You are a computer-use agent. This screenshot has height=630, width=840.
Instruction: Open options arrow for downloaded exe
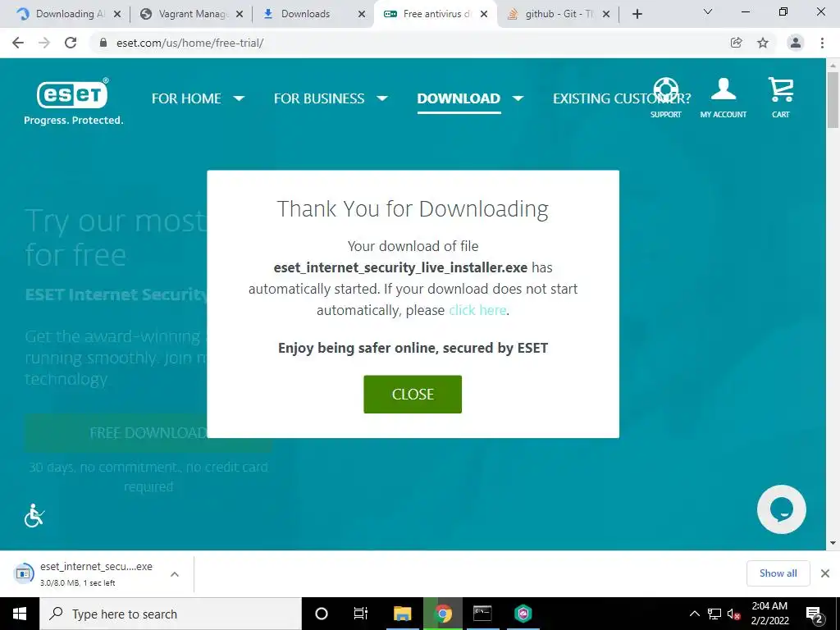point(175,574)
